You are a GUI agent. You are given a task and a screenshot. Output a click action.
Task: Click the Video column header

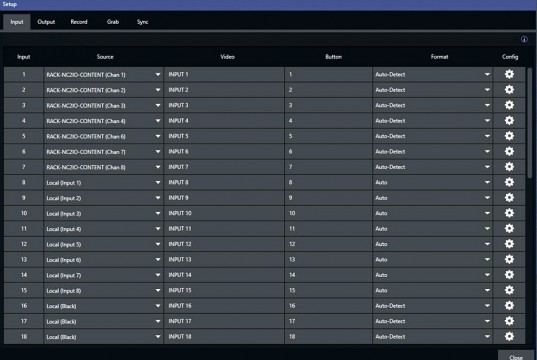227,57
